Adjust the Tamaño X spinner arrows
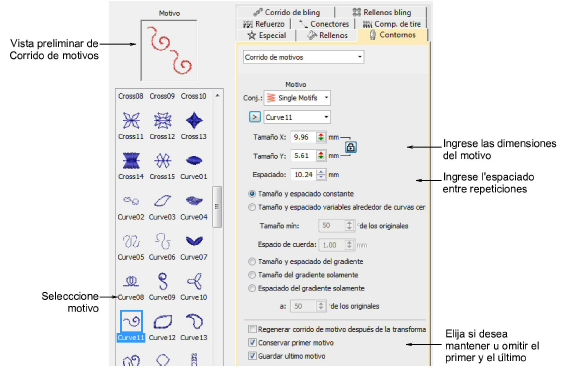Screen dimensions: 562x368 (321, 137)
